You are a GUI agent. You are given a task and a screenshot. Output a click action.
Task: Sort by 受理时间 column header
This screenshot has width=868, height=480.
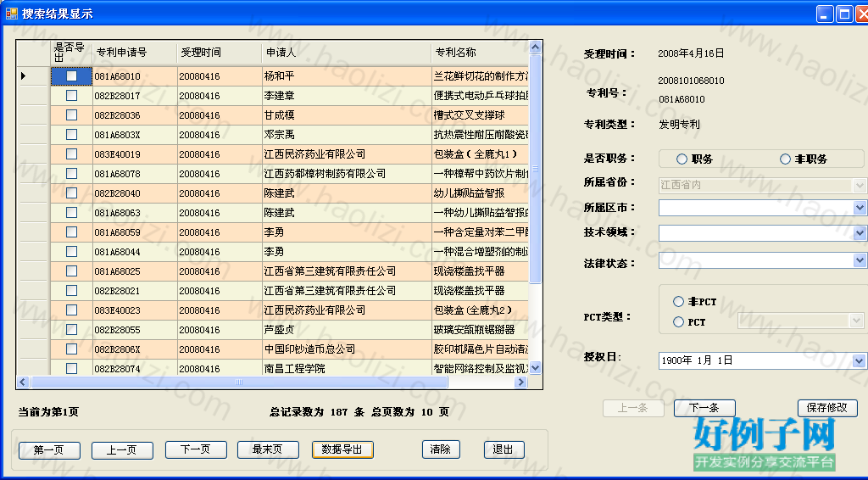219,53
